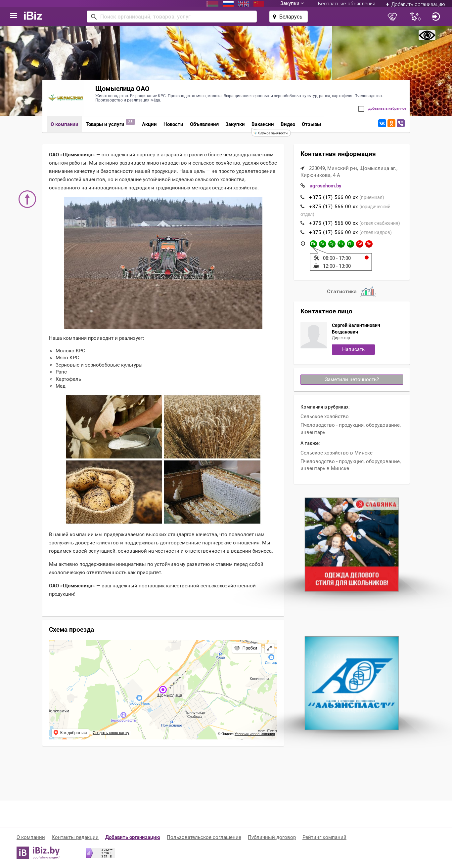Open the Вакансии tab

coord(262,124)
